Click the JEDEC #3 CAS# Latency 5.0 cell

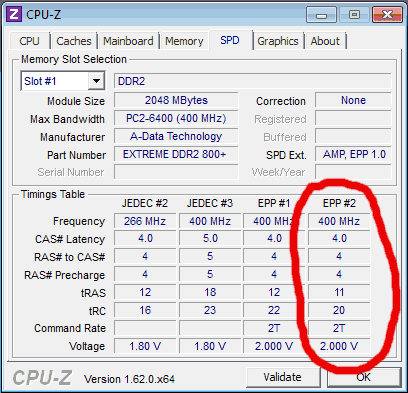pyautogui.click(x=210, y=239)
